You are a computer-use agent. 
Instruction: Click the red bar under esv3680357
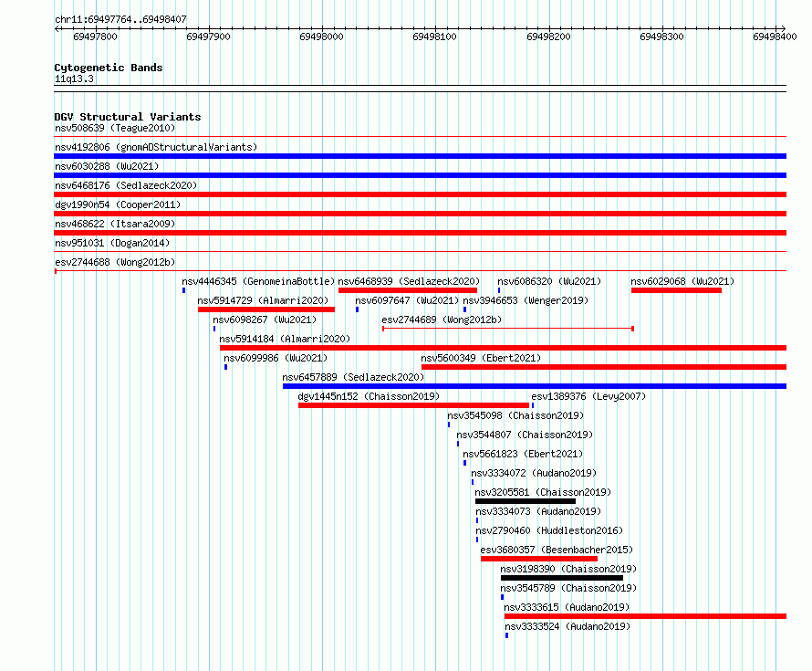coord(539,559)
